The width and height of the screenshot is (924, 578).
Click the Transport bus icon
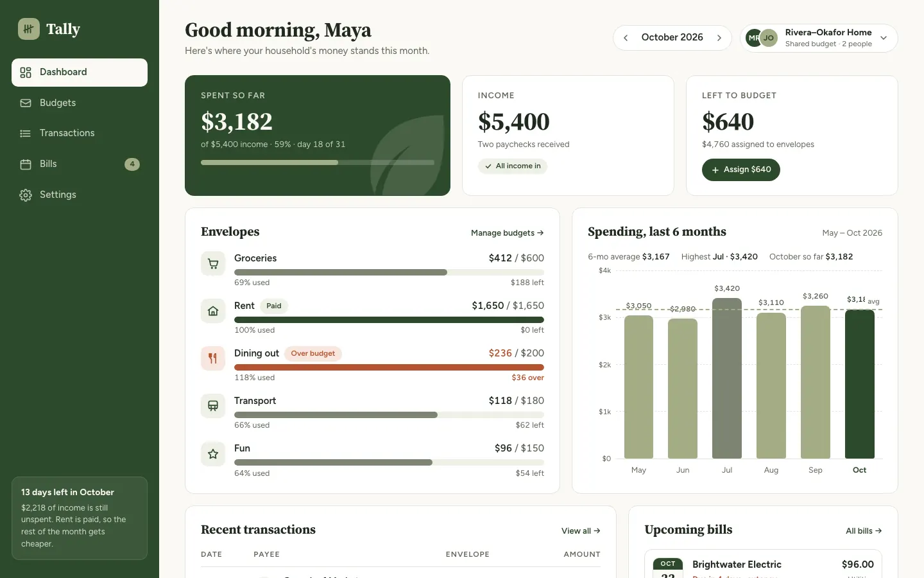(x=213, y=406)
